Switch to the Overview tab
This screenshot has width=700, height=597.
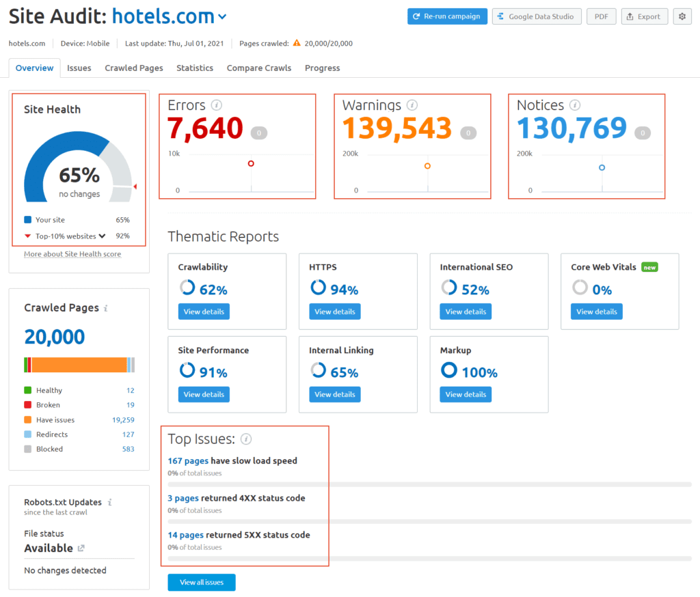(x=34, y=68)
